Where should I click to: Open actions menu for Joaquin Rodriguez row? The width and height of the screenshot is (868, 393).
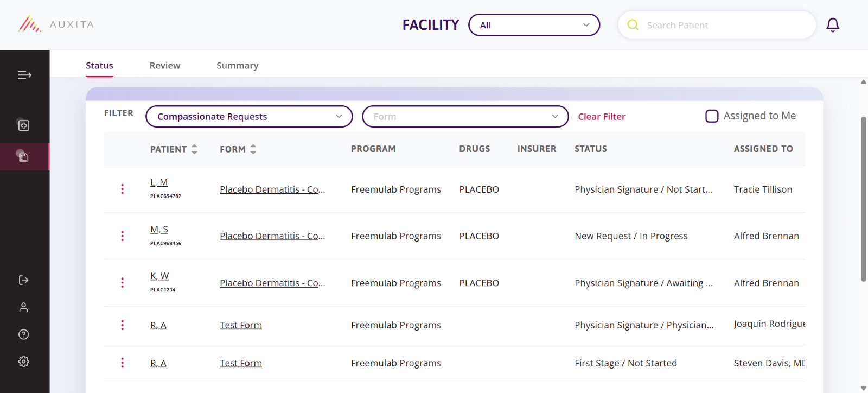pyautogui.click(x=122, y=325)
